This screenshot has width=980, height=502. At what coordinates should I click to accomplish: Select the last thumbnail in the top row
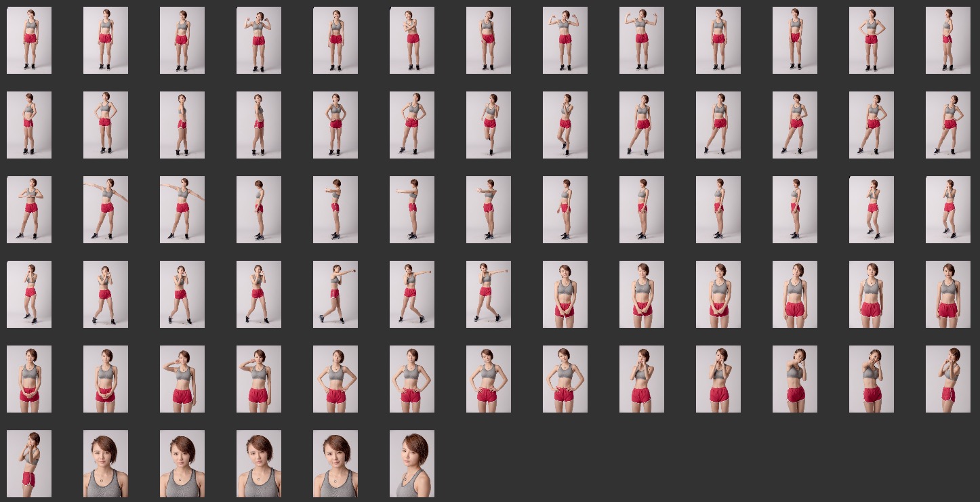click(948, 40)
